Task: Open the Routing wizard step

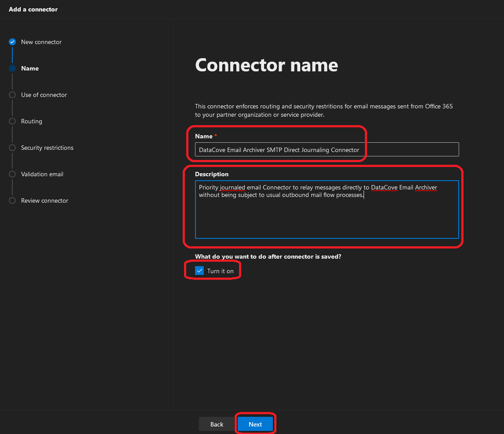Action: [x=32, y=121]
